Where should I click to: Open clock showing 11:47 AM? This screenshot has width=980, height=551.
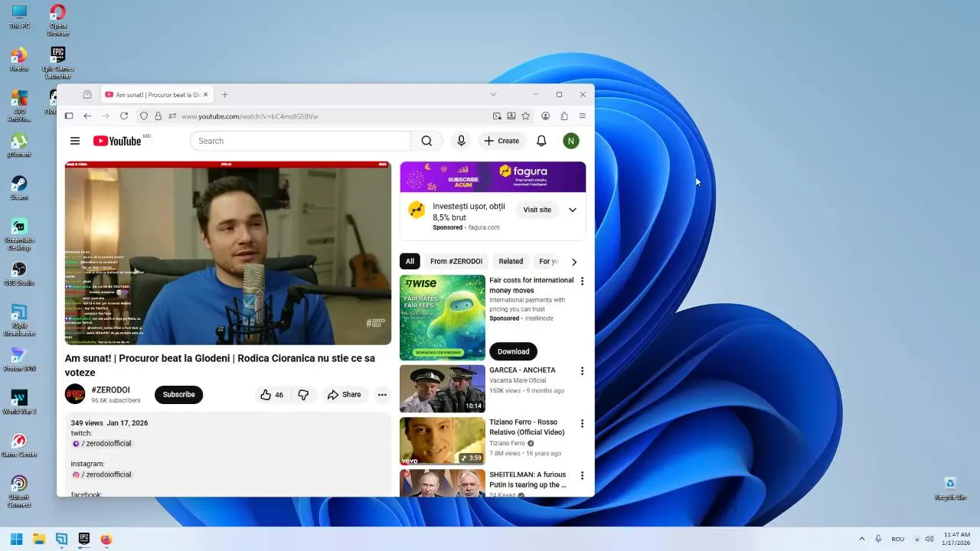coord(957,539)
